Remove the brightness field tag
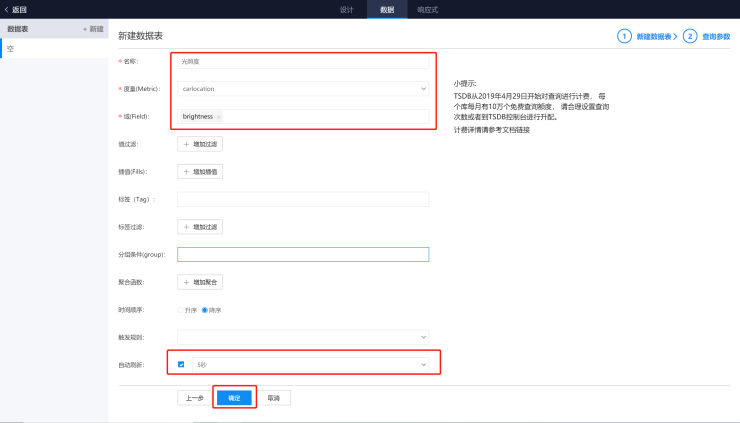Viewport: 740px width, 423px height. coord(219,117)
